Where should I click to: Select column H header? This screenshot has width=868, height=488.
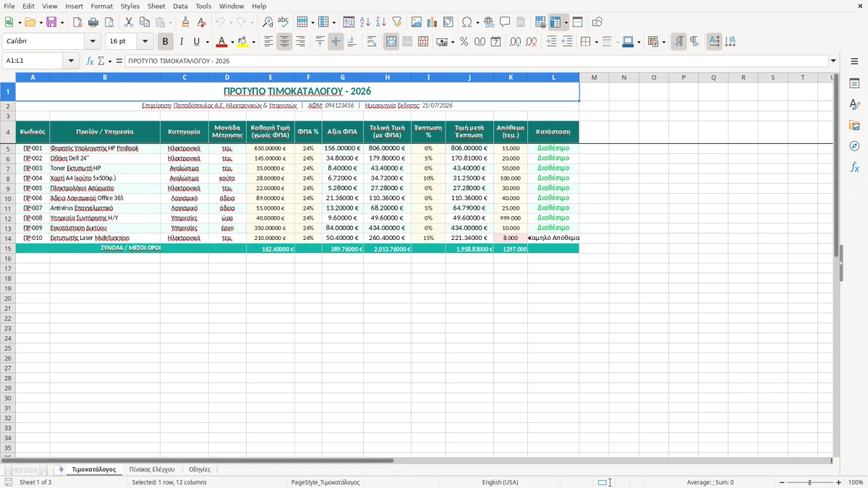pyautogui.click(x=387, y=77)
